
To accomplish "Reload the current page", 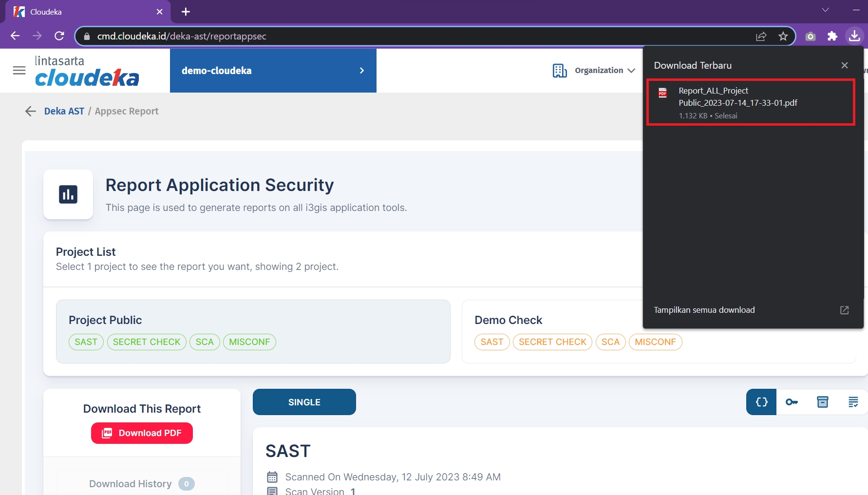I will [59, 36].
